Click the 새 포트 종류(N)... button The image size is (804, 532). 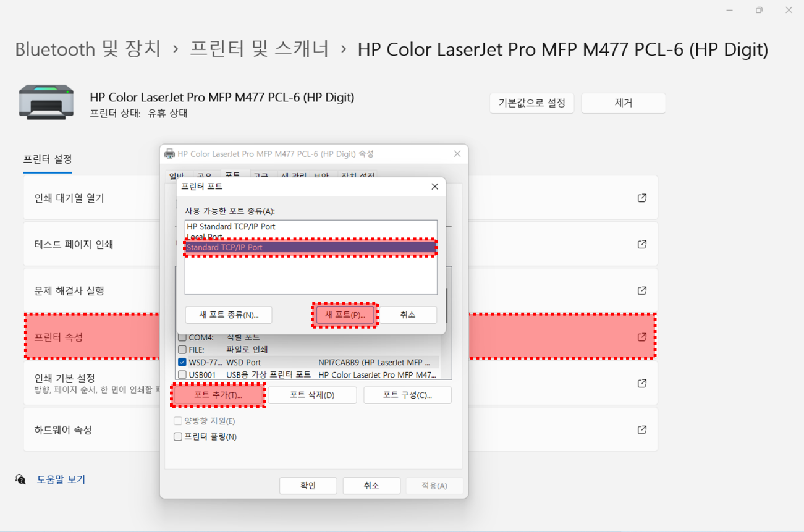coord(229,315)
